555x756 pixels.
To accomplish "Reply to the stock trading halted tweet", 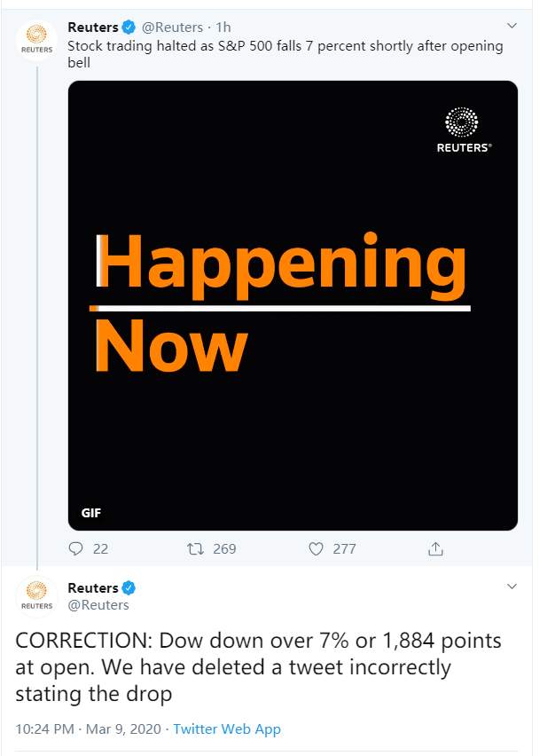I will (x=76, y=548).
